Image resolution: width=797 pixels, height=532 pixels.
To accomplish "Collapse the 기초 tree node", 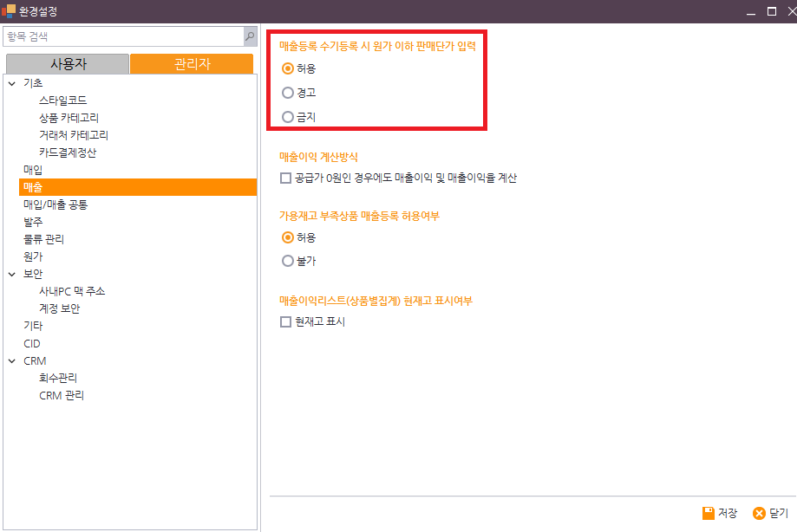I will coord(11,83).
